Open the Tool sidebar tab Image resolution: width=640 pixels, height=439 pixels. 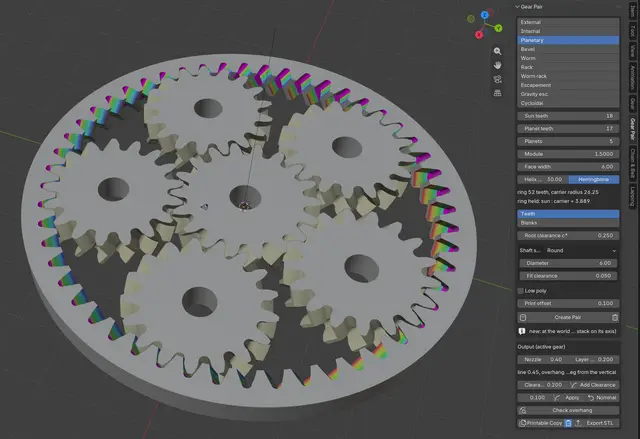(632, 31)
